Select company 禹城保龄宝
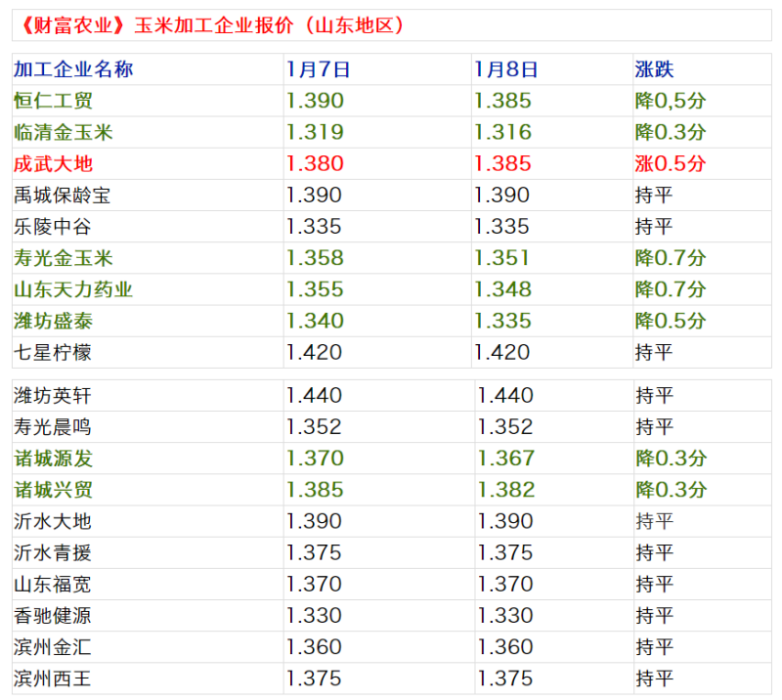The height and width of the screenshot is (700, 782). (x=63, y=196)
